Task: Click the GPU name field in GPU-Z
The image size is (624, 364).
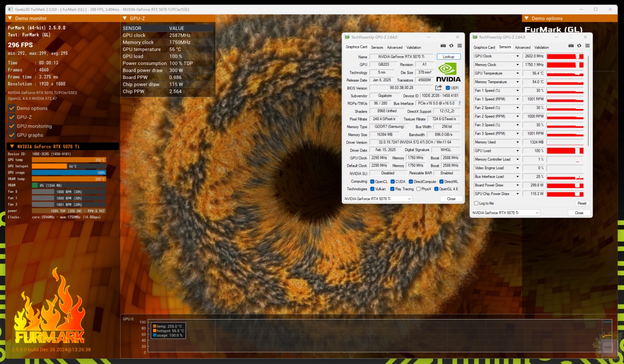Action: click(401, 57)
